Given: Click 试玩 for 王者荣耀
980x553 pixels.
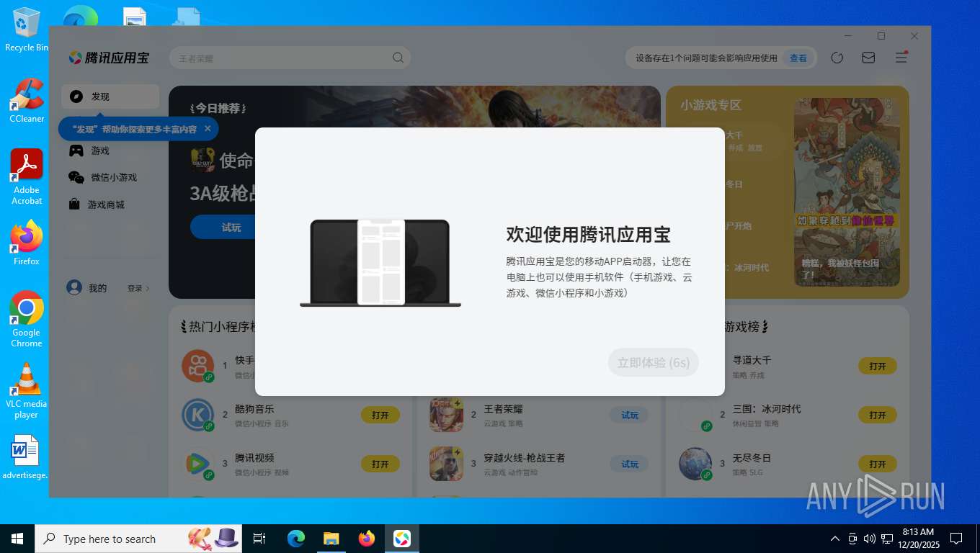Looking at the screenshot, I should (629, 415).
